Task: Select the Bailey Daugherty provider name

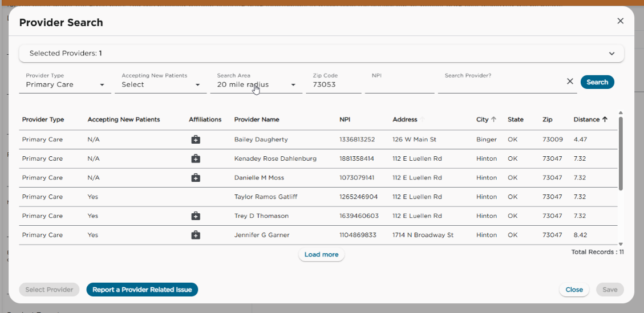Action: (261, 140)
